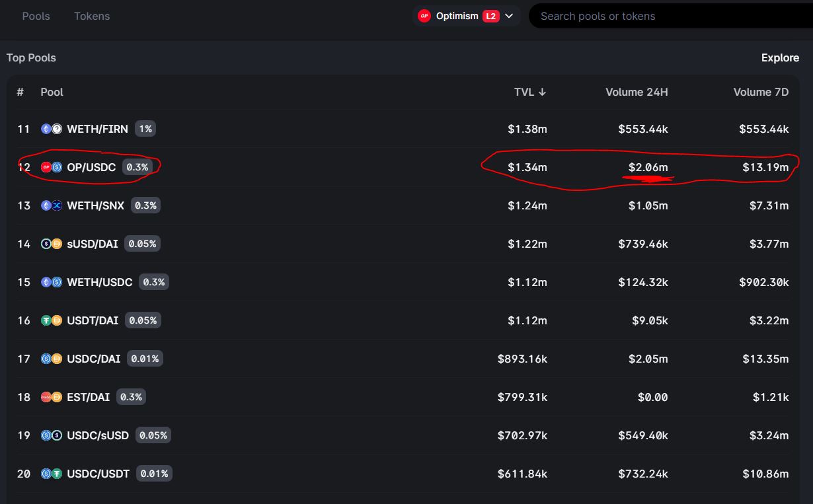Viewport: 813px width, 504px height.
Task: Select the $7.31m Volume 7D value
Action: (x=769, y=205)
